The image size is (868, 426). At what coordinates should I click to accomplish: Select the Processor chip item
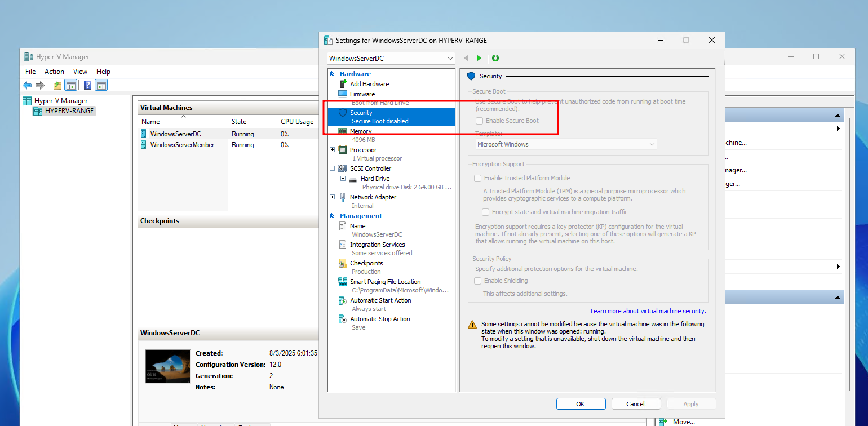click(x=363, y=150)
